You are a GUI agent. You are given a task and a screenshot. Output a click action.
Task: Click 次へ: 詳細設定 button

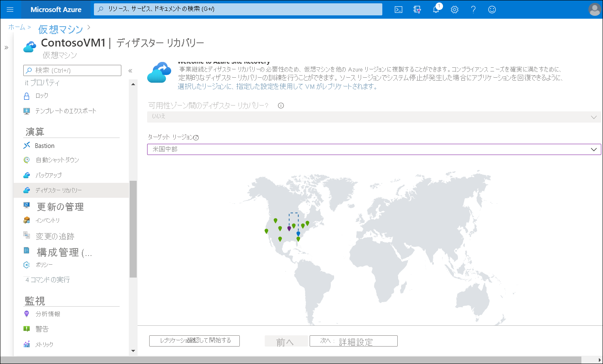(354, 341)
